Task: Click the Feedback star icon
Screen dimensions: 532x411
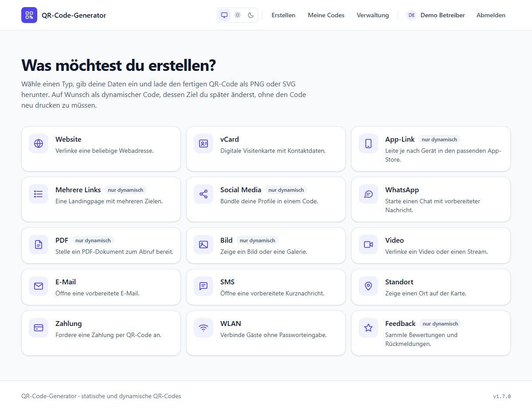Action: coord(368,328)
